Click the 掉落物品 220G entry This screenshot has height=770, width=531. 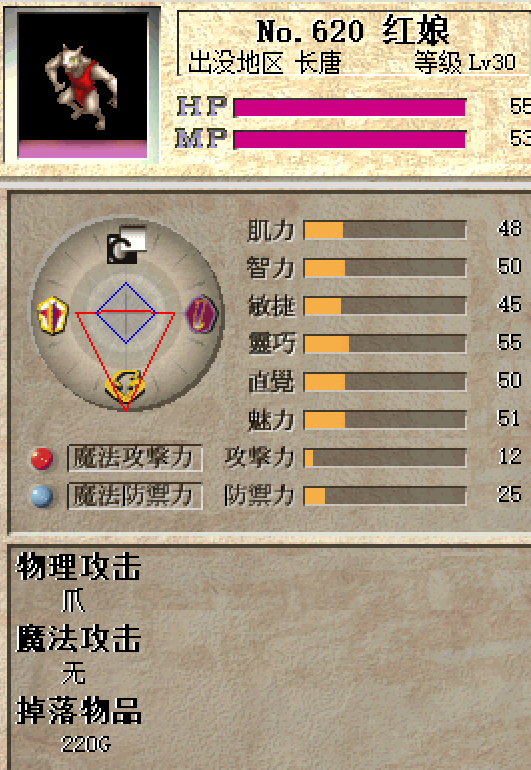pos(86,744)
